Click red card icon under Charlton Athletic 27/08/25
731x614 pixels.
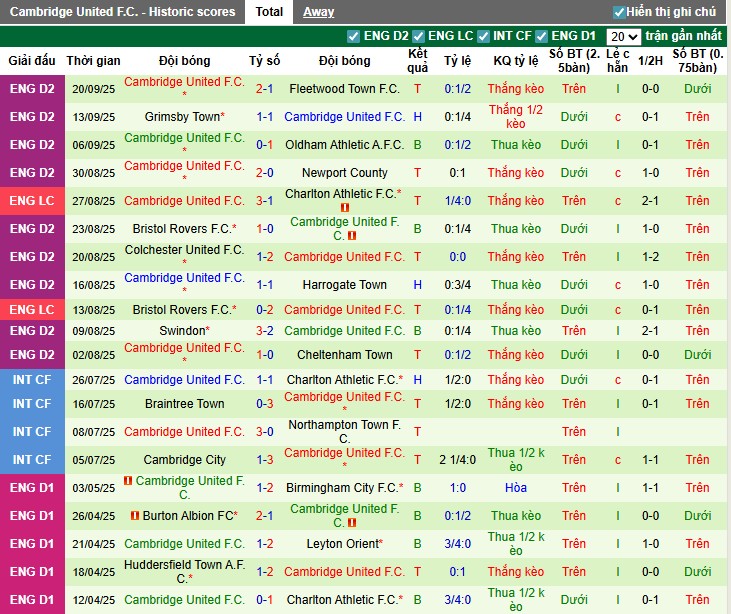pos(345,207)
